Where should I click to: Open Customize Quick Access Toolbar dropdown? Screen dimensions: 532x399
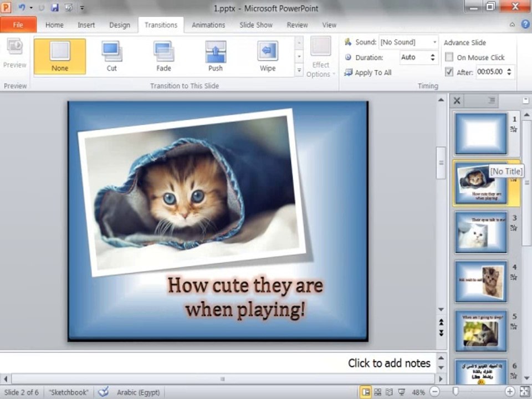point(82,7)
